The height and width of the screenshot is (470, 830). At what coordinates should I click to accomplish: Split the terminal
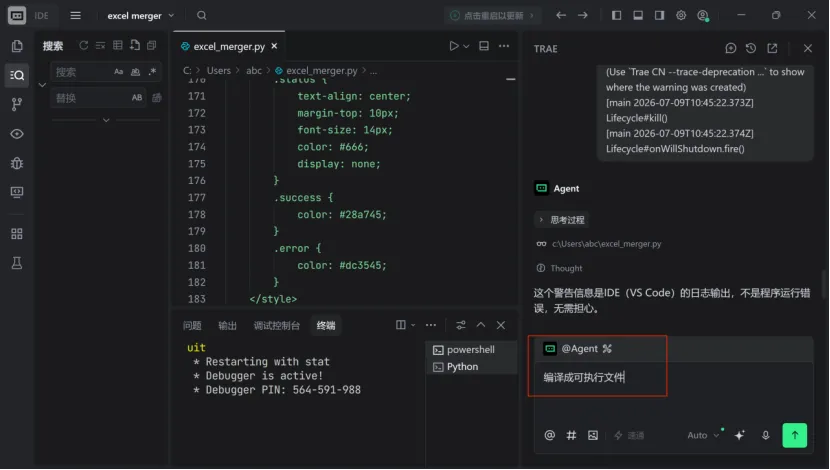(401, 325)
